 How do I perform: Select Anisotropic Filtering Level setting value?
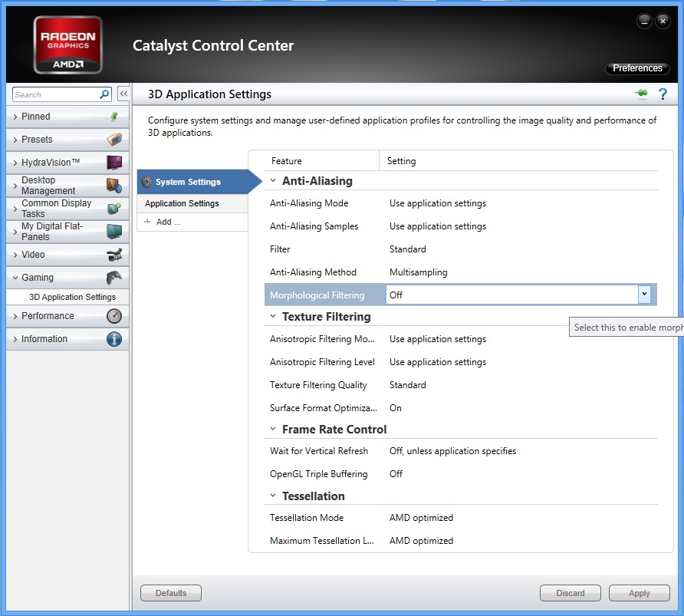438,362
